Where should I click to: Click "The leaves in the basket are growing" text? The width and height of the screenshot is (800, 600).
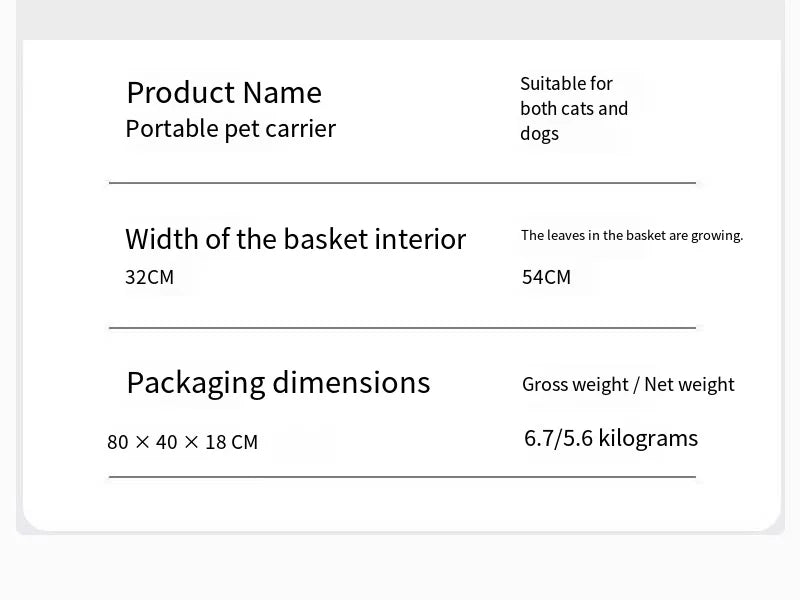[631, 236]
